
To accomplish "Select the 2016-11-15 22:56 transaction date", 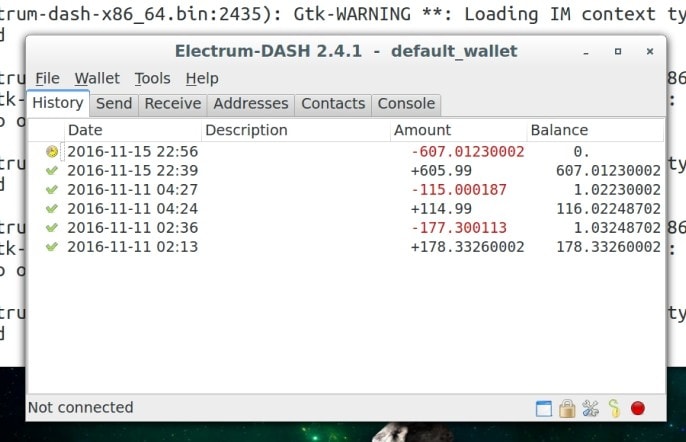I will click(x=133, y=152).
